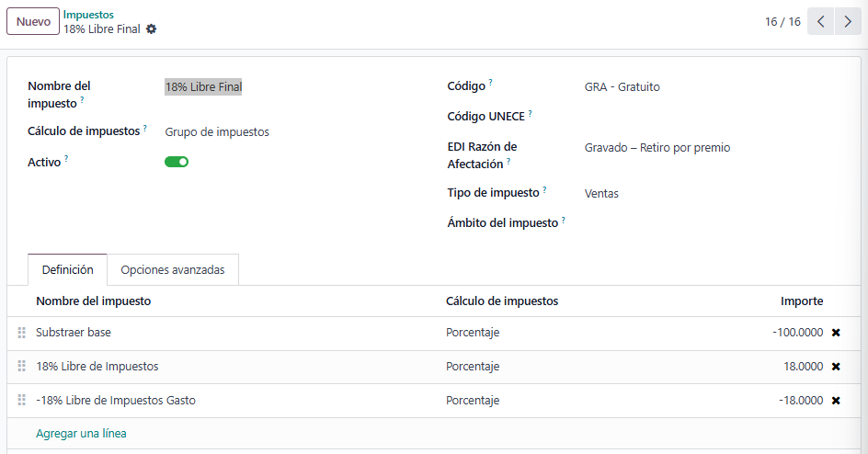Click the Nuevo button
Screen dimensions: 868x454
(x=33, y=21)
